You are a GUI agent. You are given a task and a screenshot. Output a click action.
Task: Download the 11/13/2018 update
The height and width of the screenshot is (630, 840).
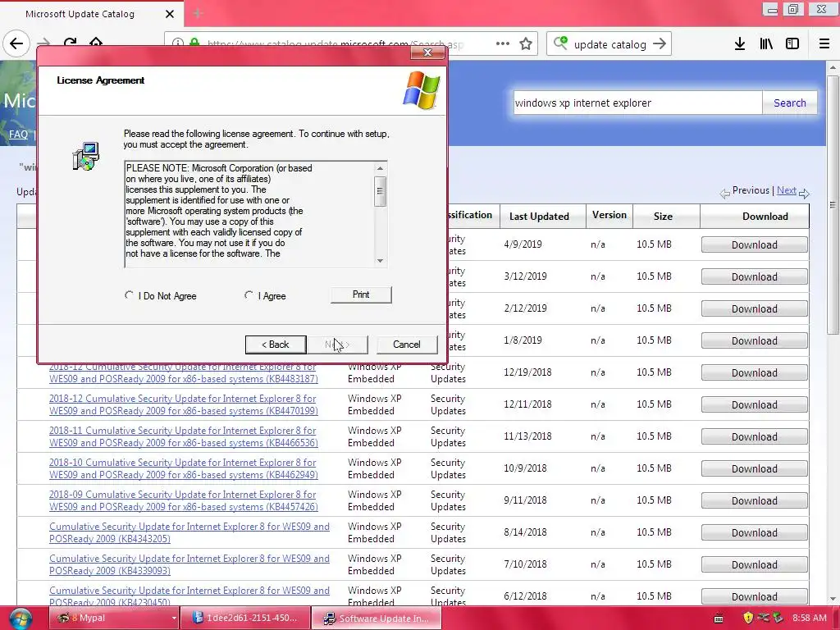[755, 436]
